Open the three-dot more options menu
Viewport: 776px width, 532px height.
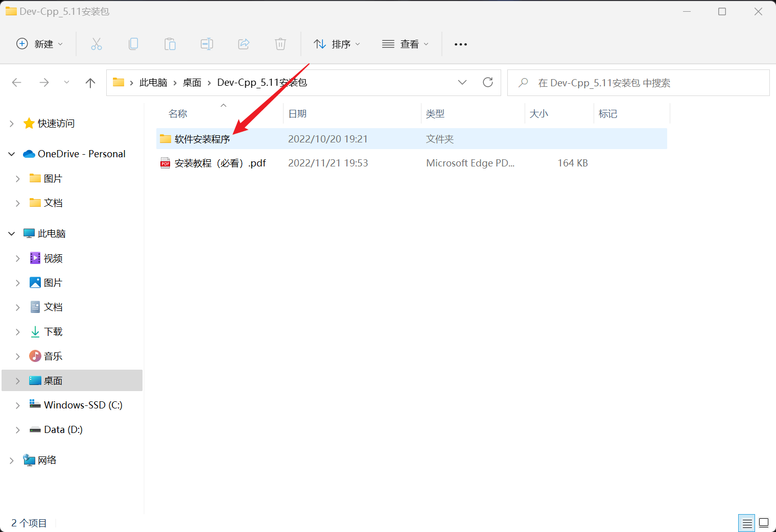pyautogui.click(x=461, y=44)
